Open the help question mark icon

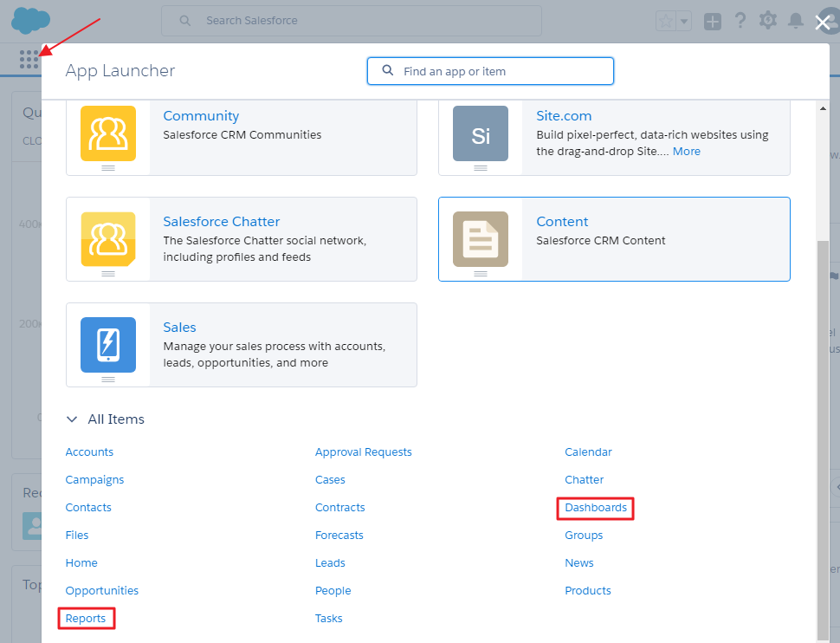740,21
